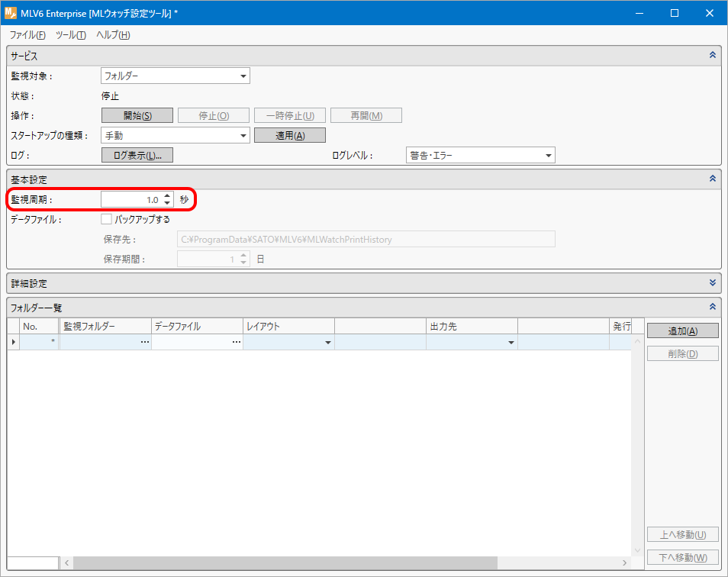This screenshot has height=577, width=728.
Task: Click the 適用(A) button
Action: (x=290, y=136)
